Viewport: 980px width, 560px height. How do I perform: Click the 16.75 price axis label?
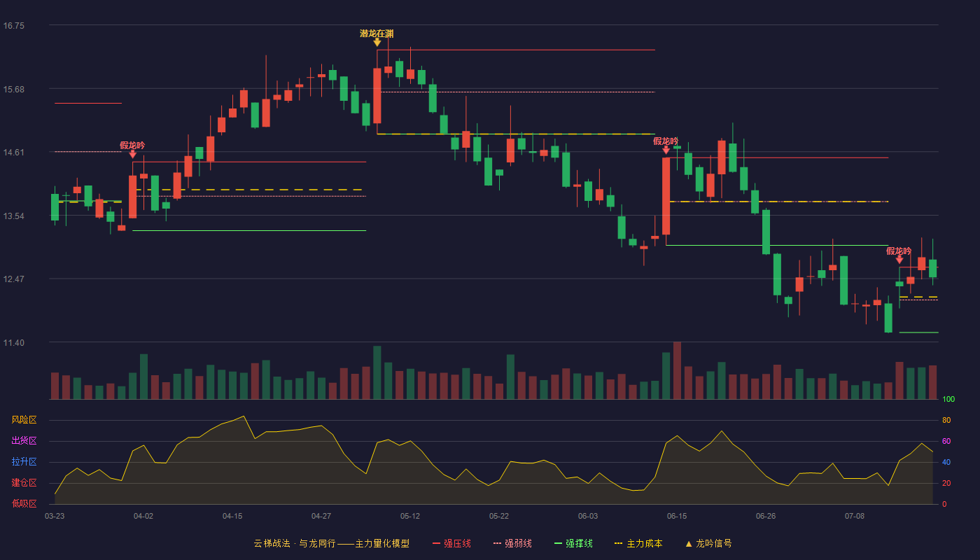pyautogui.click(x=14, y=26)
